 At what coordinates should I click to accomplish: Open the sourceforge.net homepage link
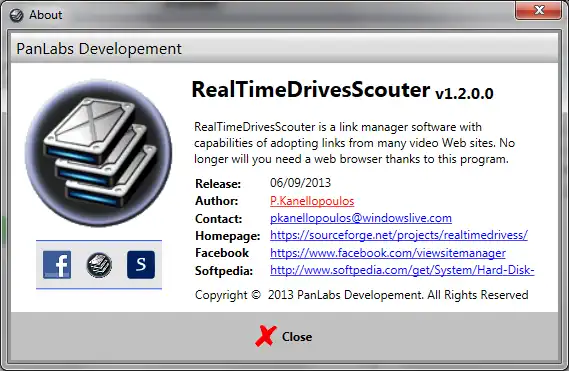(399, 235)
